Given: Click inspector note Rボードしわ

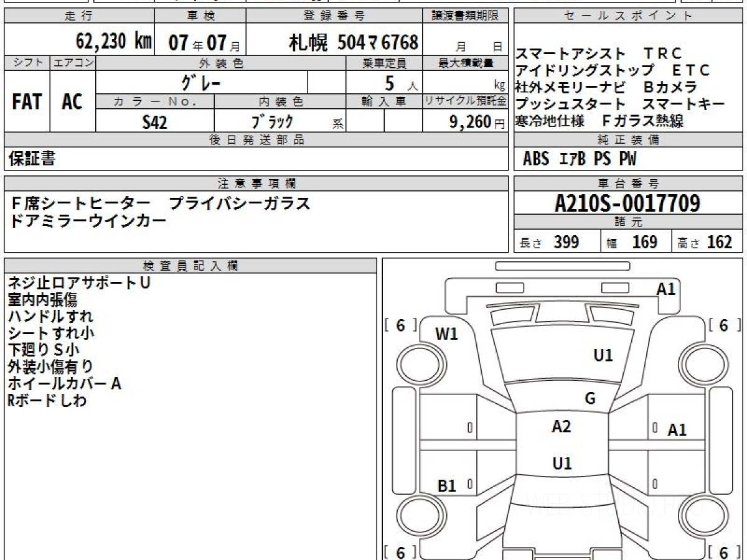Looking at the screenshot, I should point(47,400).
